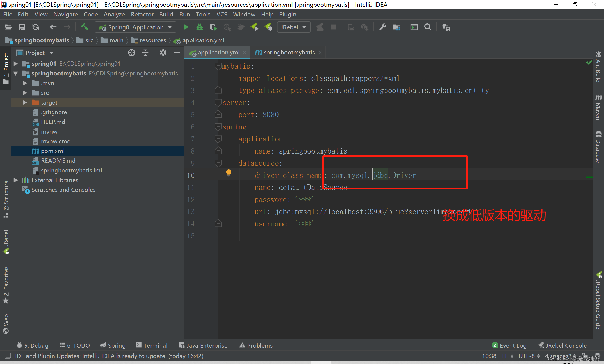The height and width of the screenshot is (364, 604).
Task: Open the Refactor menu
Action: 142,14
